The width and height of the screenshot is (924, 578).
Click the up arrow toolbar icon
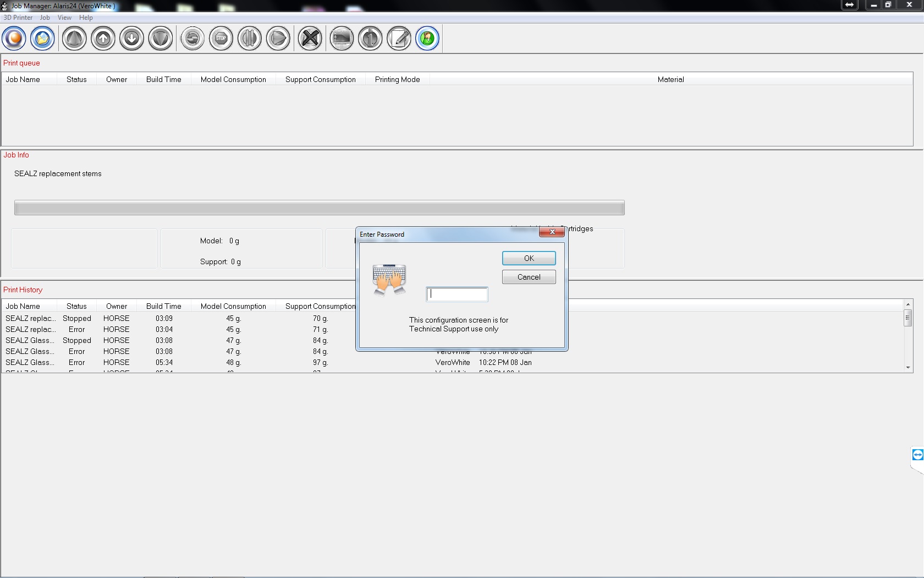(103, 39)
